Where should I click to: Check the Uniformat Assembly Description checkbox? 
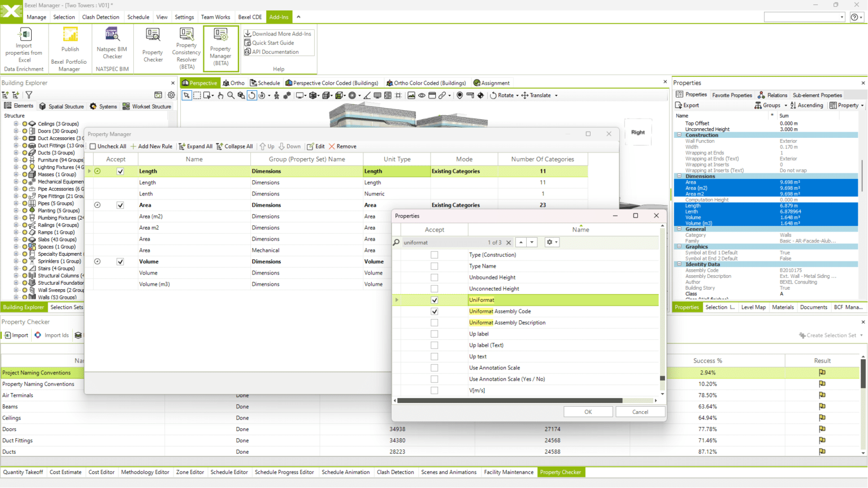(435, 323)
